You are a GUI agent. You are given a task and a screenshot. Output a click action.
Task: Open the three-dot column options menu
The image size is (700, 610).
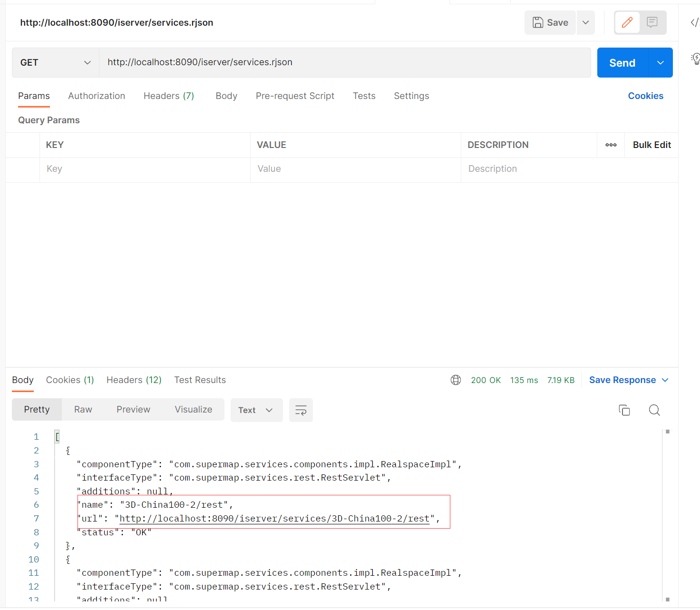point(611,145)
